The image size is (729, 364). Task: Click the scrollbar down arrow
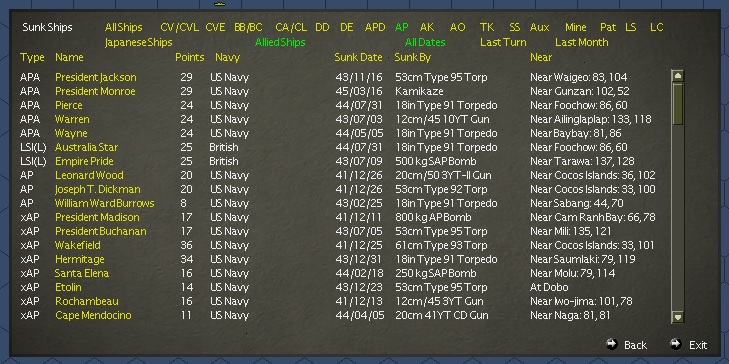[x=678, y=317]
